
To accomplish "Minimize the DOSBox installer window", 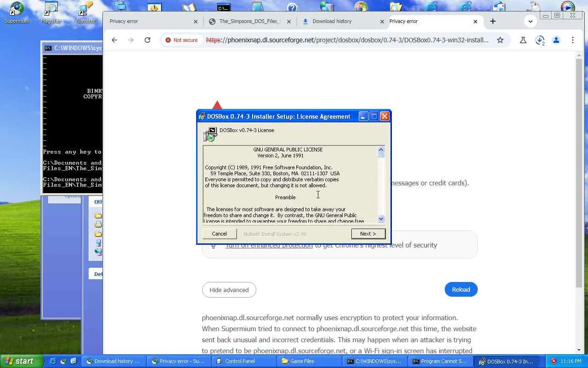I will pyautogui.click(x=363, y=116).
